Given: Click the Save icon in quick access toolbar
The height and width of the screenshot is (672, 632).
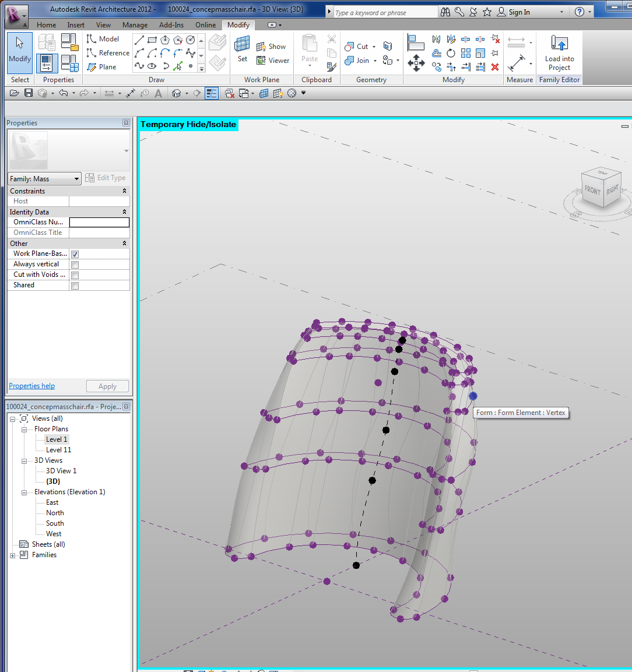Looking at the screenshot, I should (x=29, y=93).
